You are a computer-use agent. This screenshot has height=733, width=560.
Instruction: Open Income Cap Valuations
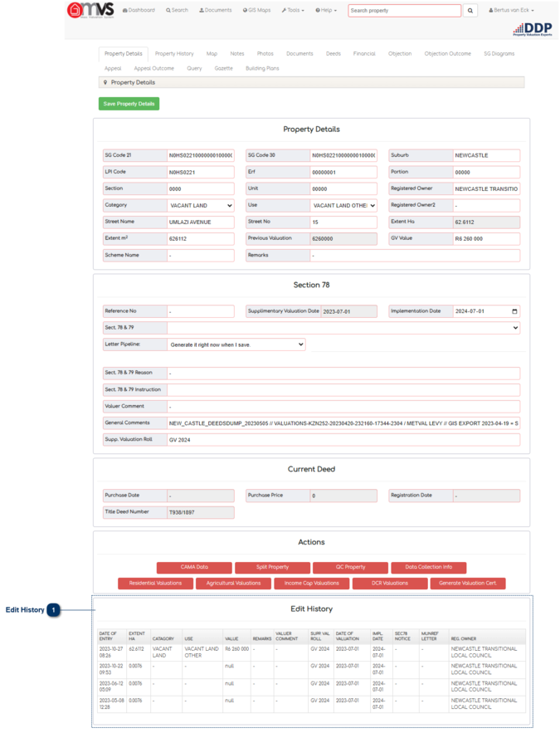(x=312, y=584)
